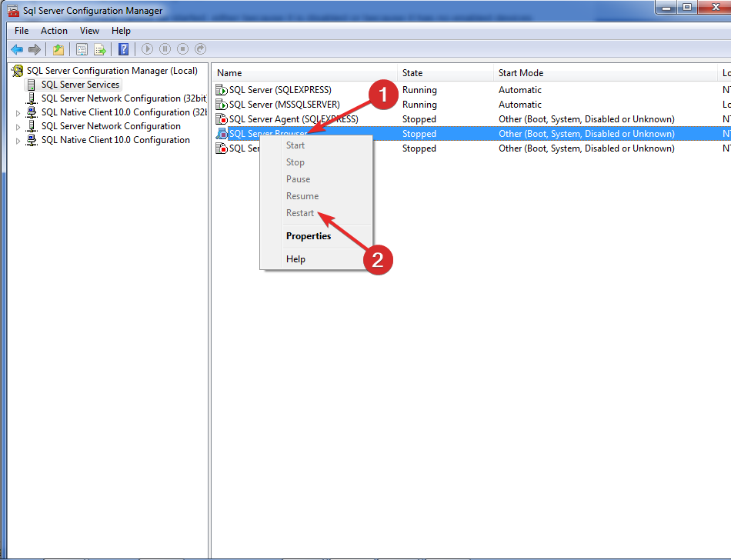Image resolution: width=731 pixels, height=560 pixels.
Task: Expand the last SQL Native Client 10.0 node
Action: coord(18,142)
